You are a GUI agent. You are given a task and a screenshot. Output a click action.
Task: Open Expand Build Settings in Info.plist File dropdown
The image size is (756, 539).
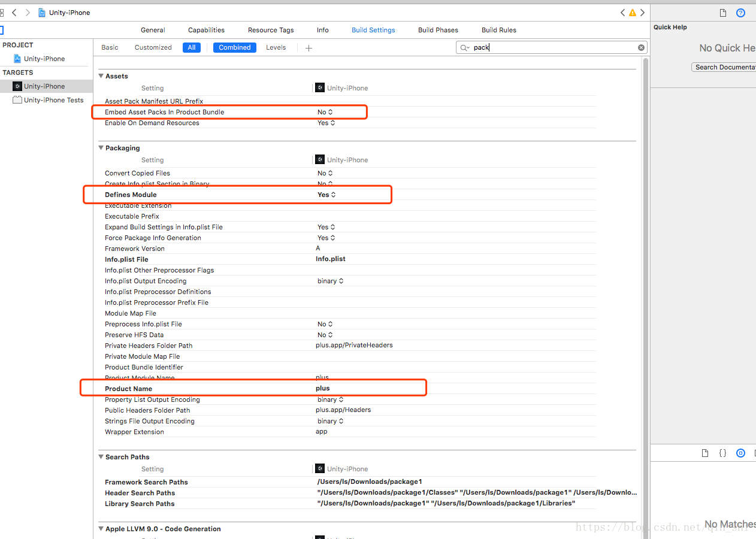coord(326,227)
